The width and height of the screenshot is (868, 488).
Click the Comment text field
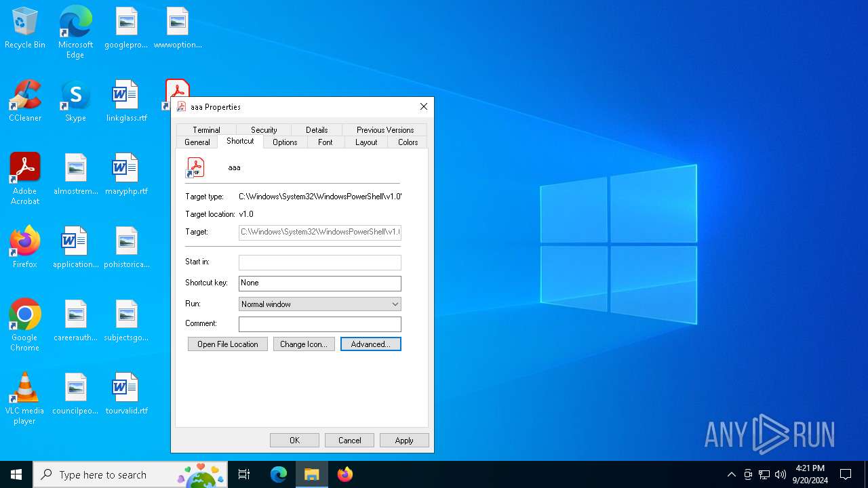pyautogui.click(x=320, y=324)
